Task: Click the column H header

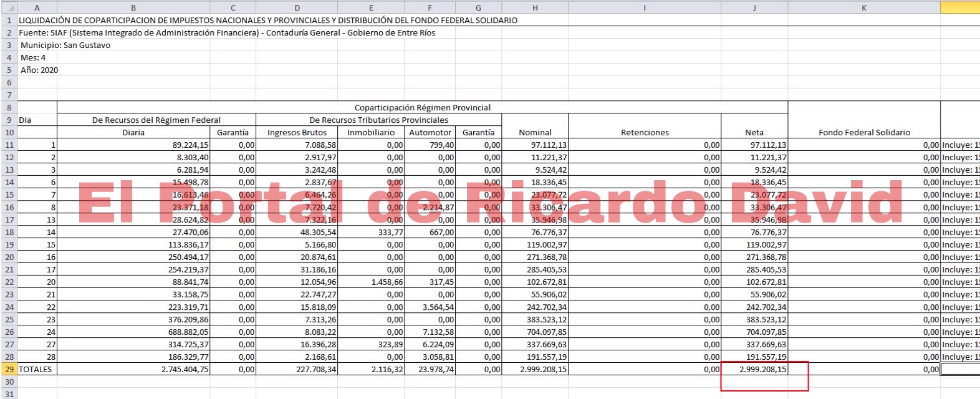Action: pyautogui.click(x=535, y=7)
